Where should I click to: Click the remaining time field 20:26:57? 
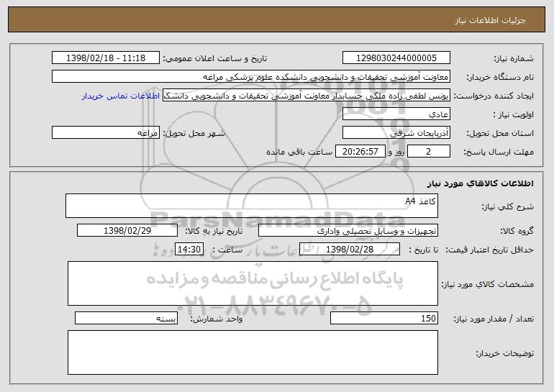pyautogui.click(x=360, y=152)
